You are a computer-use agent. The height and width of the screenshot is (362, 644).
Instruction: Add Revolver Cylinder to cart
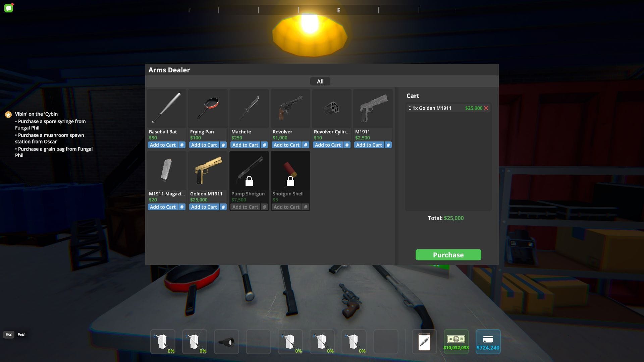[x=327, y=145]
